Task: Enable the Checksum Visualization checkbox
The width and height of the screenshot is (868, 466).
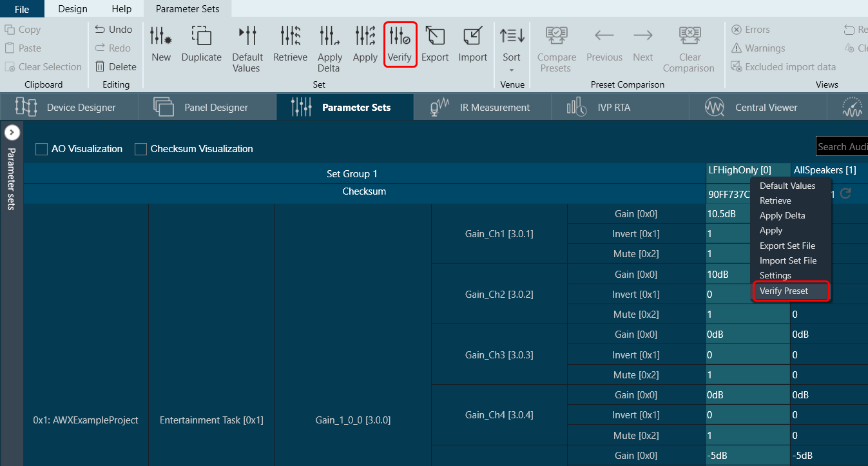Action: 141,149
